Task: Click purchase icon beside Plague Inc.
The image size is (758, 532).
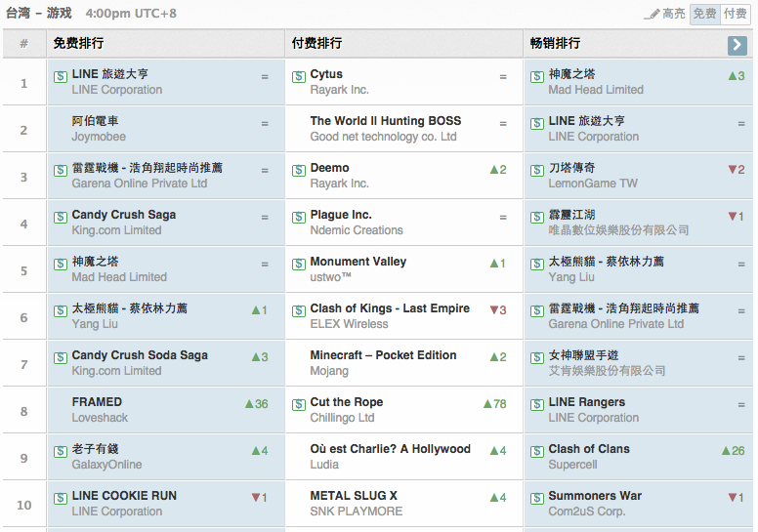Action: 299,217
